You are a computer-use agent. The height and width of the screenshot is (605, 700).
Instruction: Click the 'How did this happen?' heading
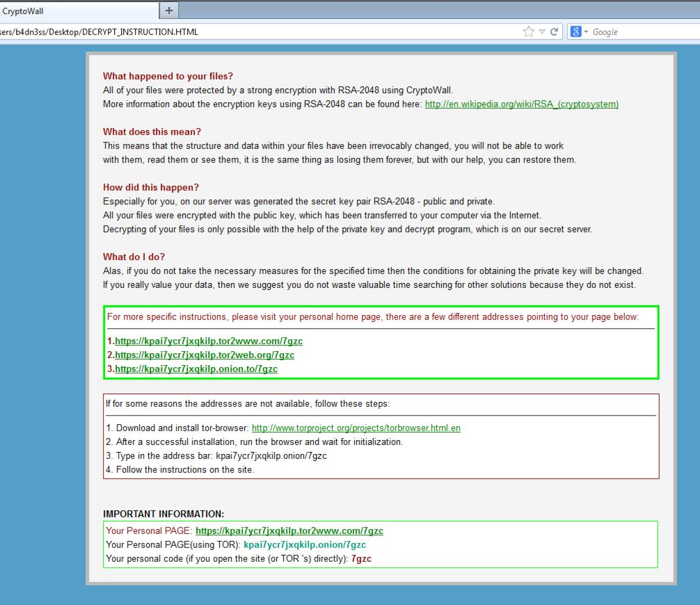(x=151, y=187)
